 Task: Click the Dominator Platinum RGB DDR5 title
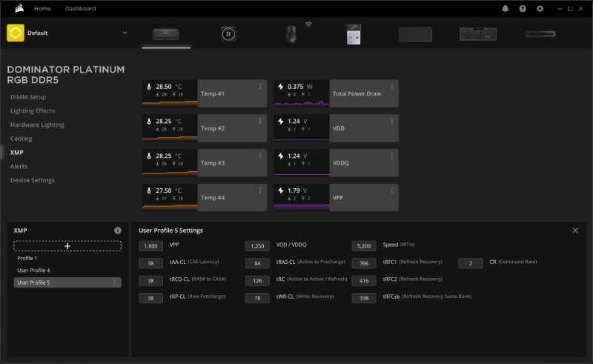(x=66, y=75)
